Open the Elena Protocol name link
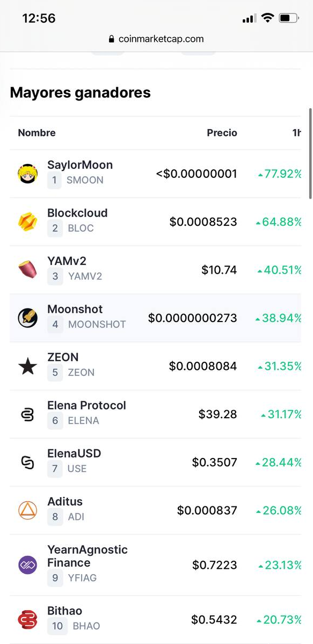313x644 pixels. pos(86,405)
